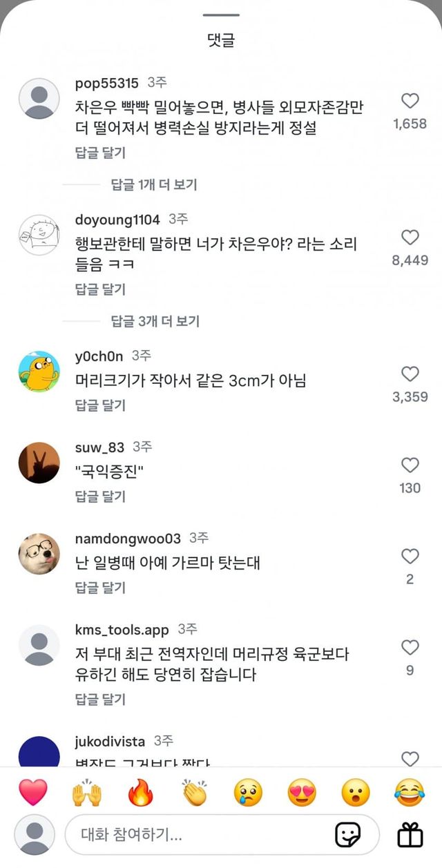This screenshot has height=868, width=442.
Task: Like pop55315's comment
Action: click(x=410, y=102)
